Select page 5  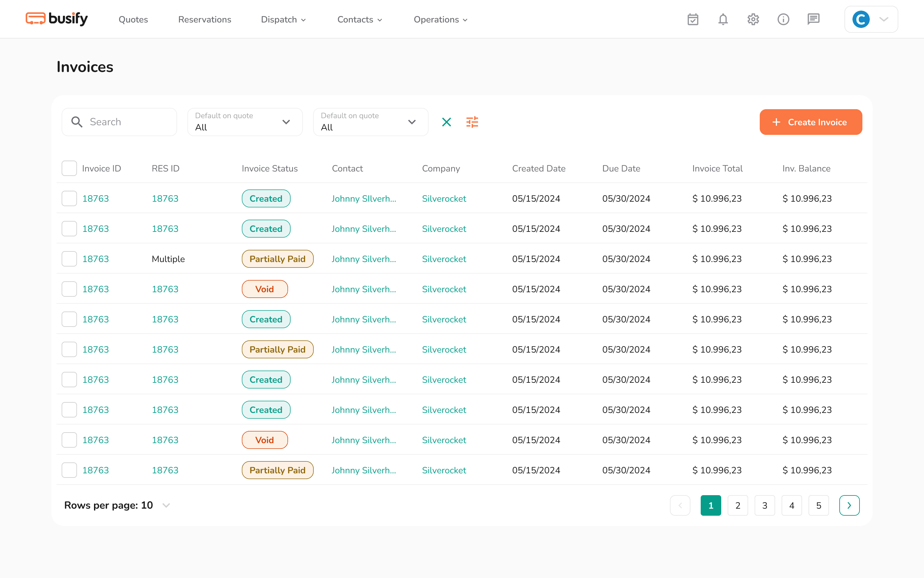pos(819,505)
